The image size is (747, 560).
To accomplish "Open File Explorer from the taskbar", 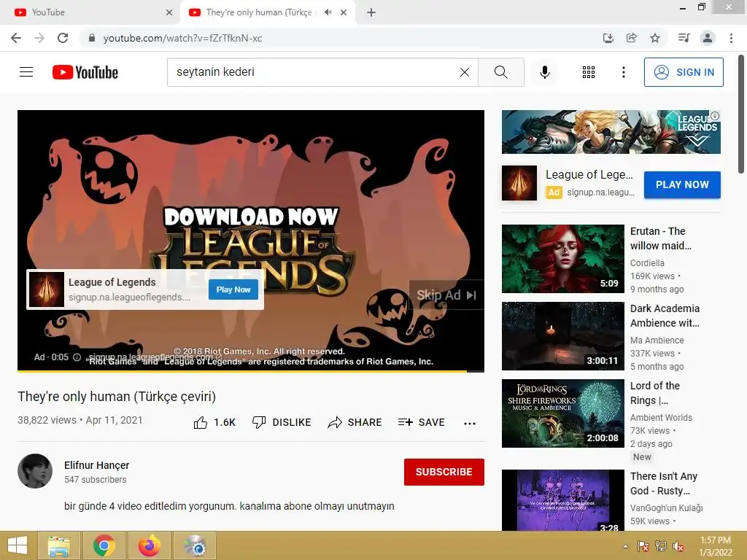I will (59, 545).
